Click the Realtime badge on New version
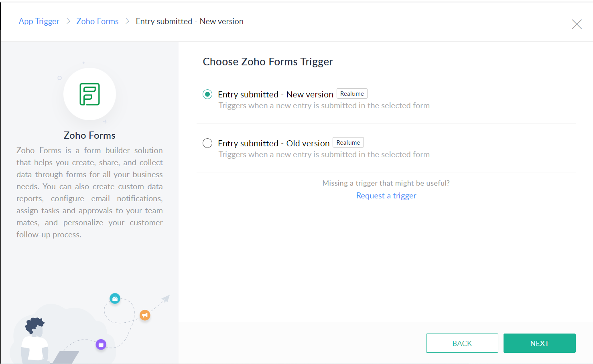This screenshot has height=364, width=593. pyautogui.click(x=352, y=94)
